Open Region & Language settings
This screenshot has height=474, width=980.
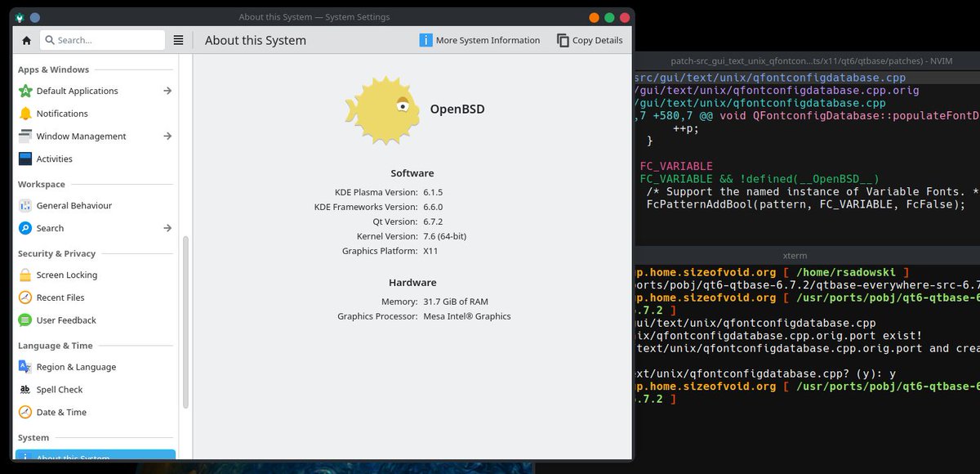(x=96, y=368)
